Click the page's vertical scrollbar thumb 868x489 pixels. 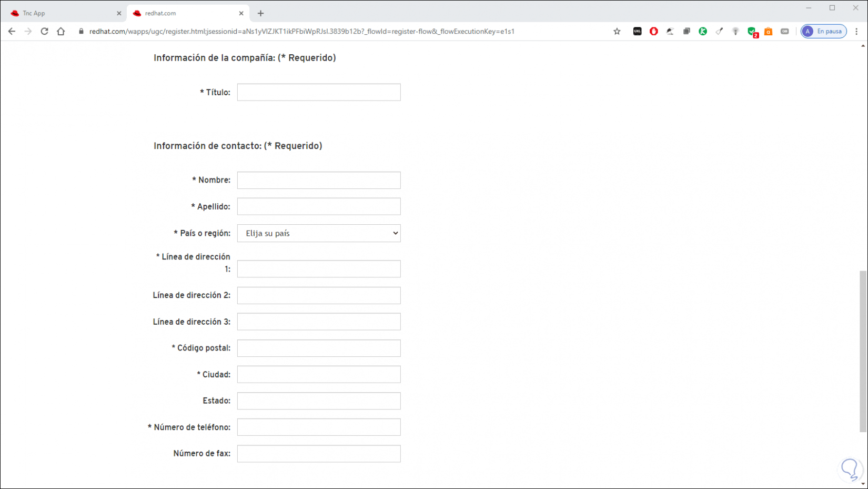pos(863,351)
